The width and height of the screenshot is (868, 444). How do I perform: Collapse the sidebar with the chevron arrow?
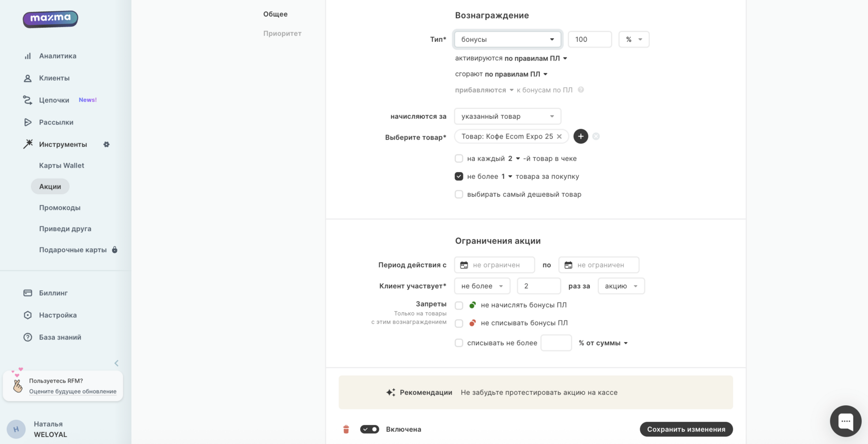(116, 363)
